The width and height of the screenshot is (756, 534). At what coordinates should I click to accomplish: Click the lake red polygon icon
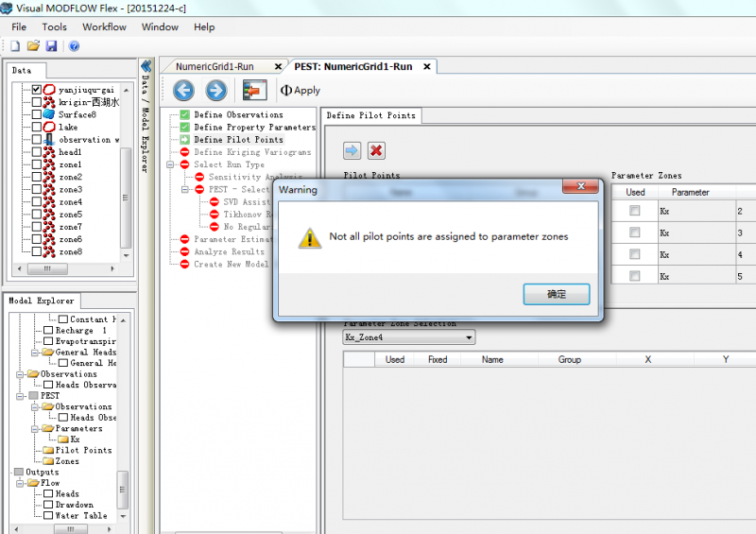[x=49, y=127]
